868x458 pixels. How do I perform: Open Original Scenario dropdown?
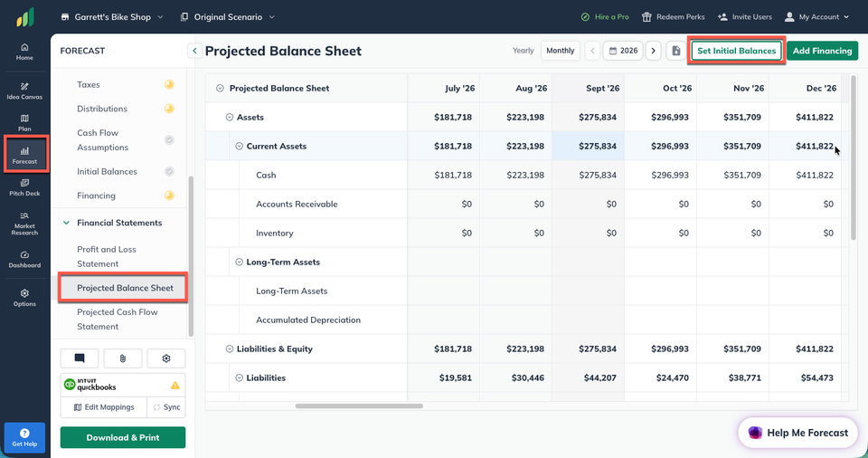tap(228, 17)
